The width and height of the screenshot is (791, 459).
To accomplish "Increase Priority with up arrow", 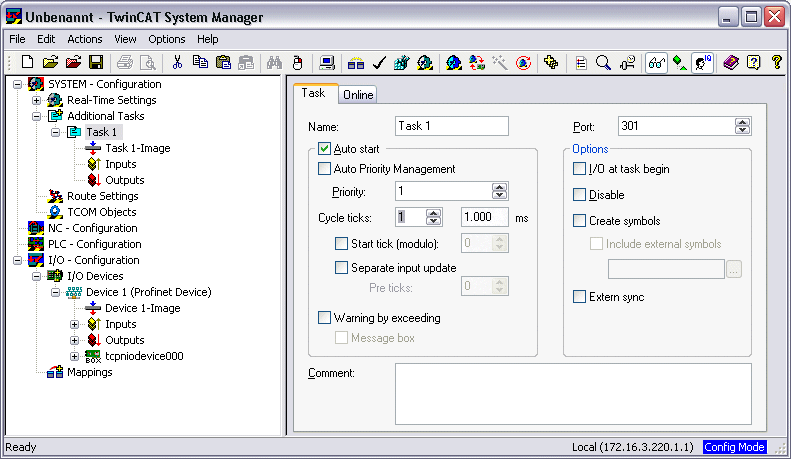I will (499, 187).
